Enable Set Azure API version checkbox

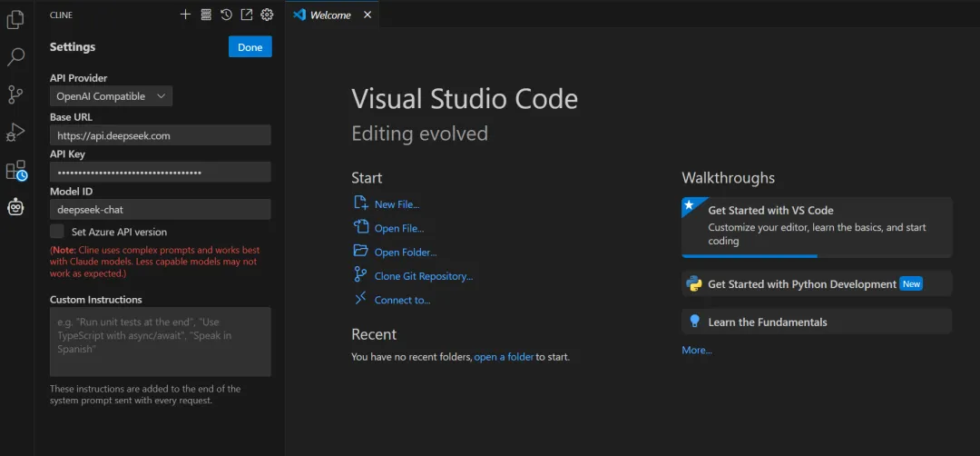click(57, 232)
